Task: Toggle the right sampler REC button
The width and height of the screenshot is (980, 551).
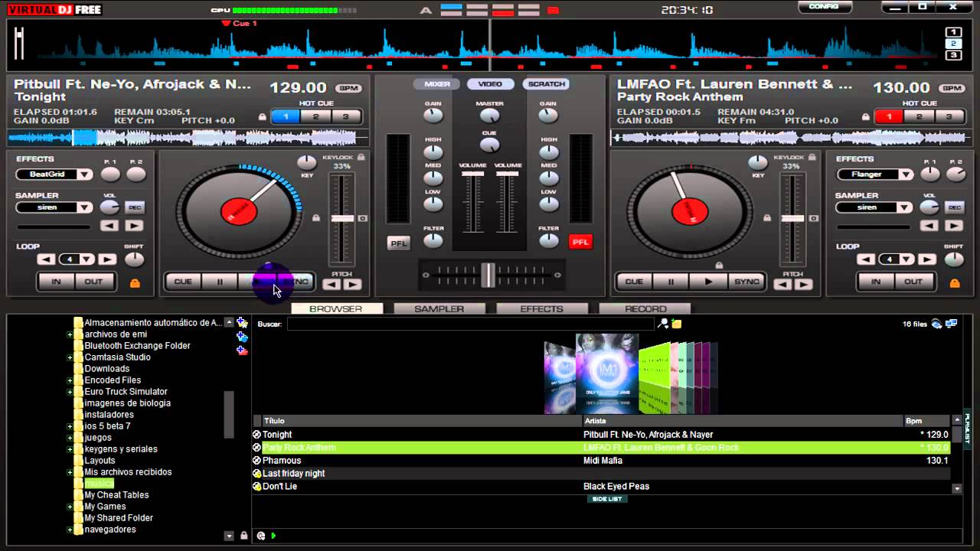Action: (x=955, y=207)
